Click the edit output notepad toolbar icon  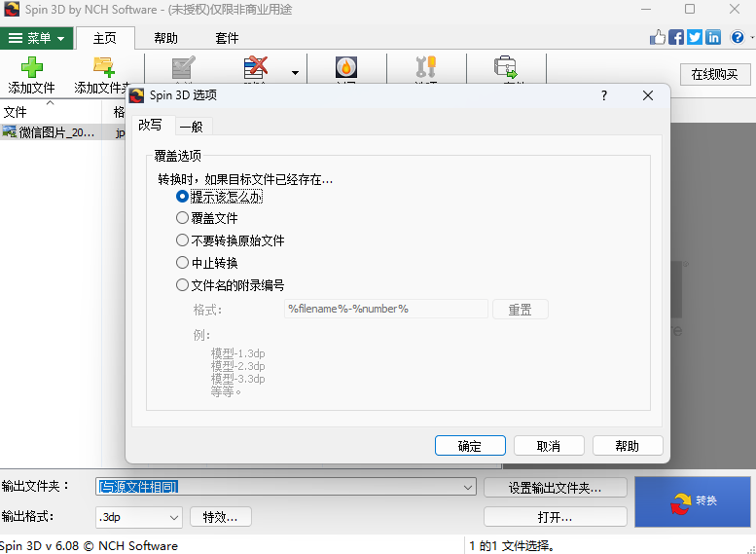tap(183, 67)
